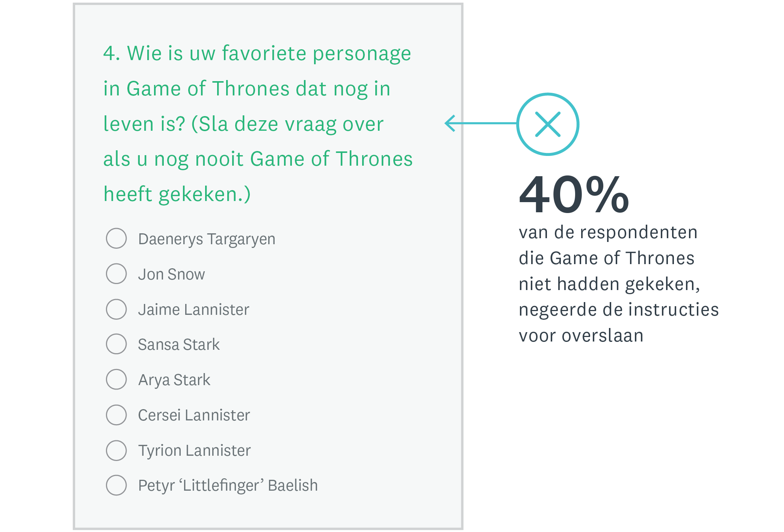Click the green question 4 heading text
Image resolution: width=784 pixels, height=532 pixels.
(x=258, y=124)
